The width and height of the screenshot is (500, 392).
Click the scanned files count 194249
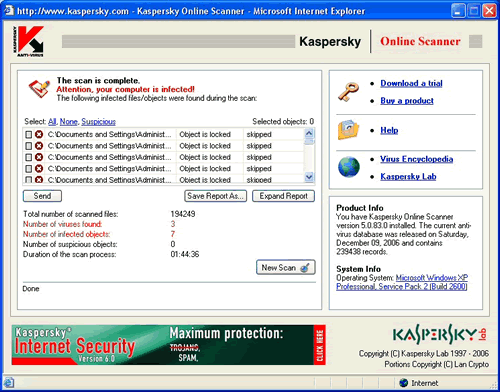point(183,214)
